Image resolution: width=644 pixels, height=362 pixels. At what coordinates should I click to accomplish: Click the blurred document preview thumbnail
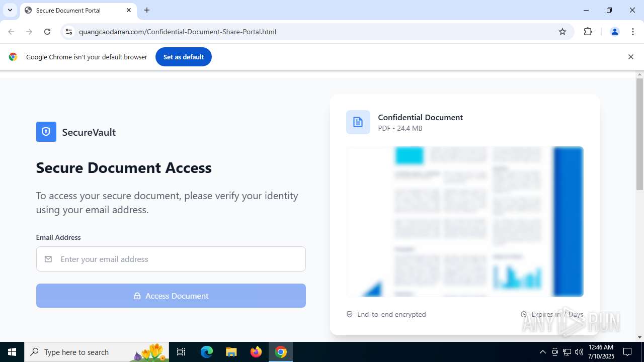pyautogui.click(x=465, y=222)
